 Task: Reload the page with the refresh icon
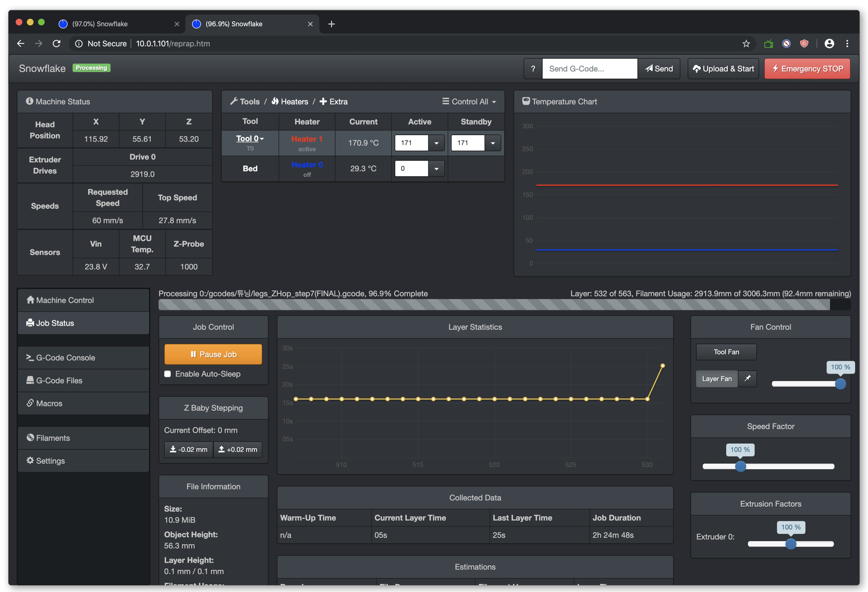pos(57,44)
